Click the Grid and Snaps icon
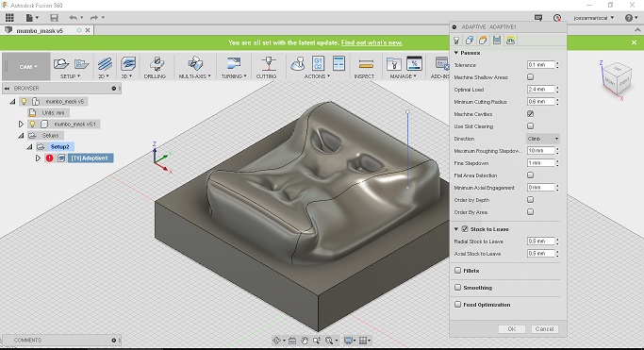Screen dimensions: 644x350 (x=363, y=341)
